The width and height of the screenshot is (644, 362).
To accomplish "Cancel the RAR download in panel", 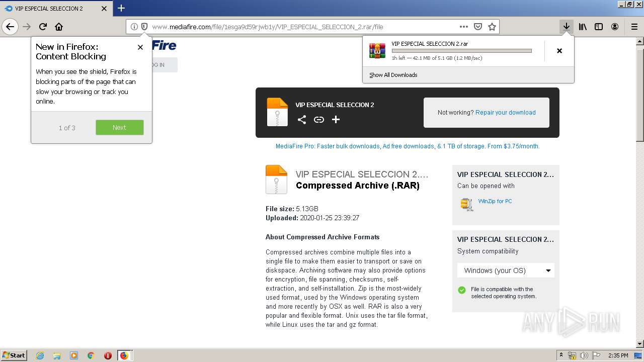I will 559,51.
